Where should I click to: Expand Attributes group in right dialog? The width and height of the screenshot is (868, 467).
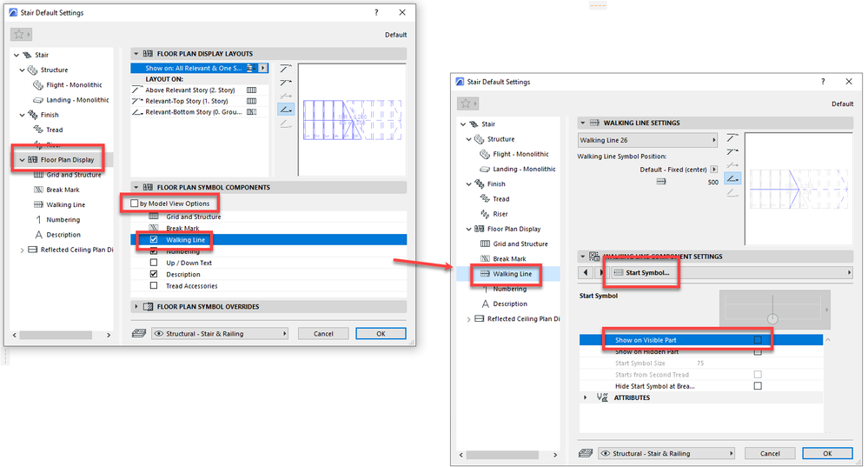tap(585, 397)
